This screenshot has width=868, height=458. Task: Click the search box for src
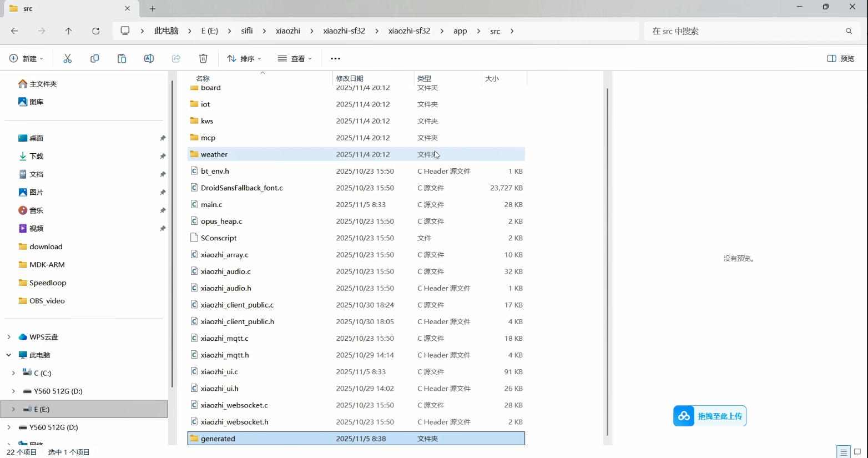point(744,31)
